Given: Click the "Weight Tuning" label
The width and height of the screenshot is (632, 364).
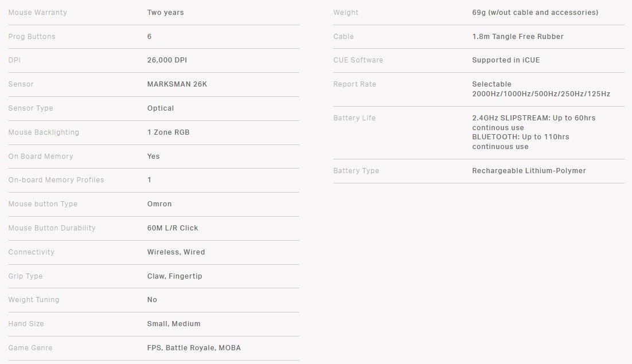Looking at the screenshot, I should pos(34,300).
